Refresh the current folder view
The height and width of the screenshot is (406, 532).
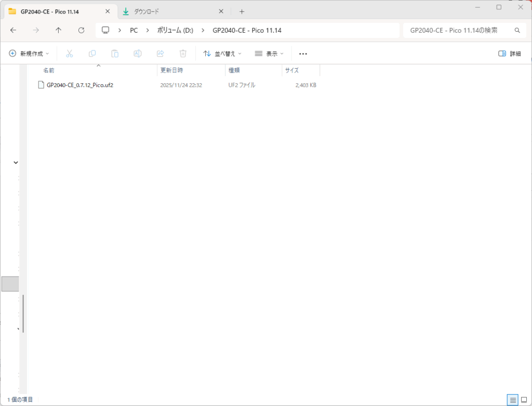click(x=81, y=30)
